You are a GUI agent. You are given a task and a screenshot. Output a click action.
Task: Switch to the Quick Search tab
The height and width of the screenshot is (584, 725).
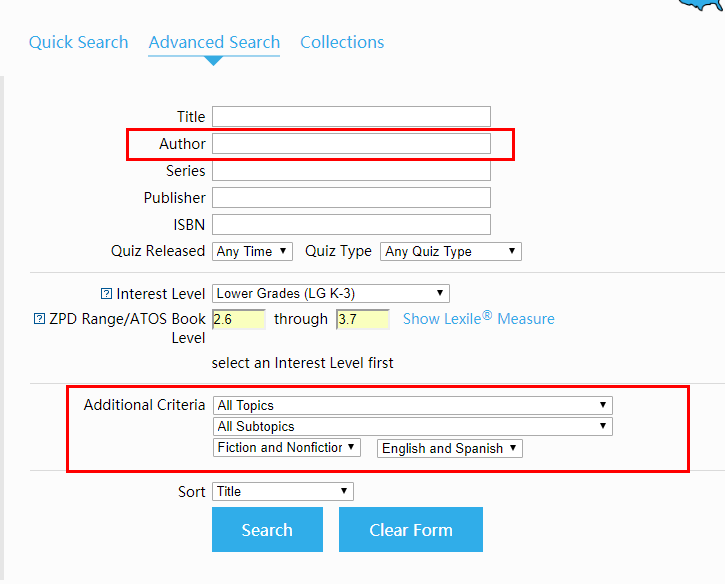(x=78, y=42)
